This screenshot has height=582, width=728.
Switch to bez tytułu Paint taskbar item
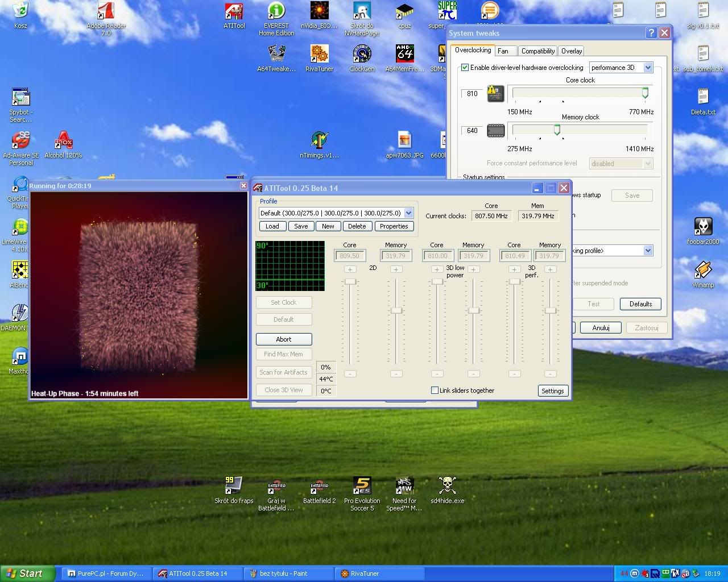pos(289,573)
